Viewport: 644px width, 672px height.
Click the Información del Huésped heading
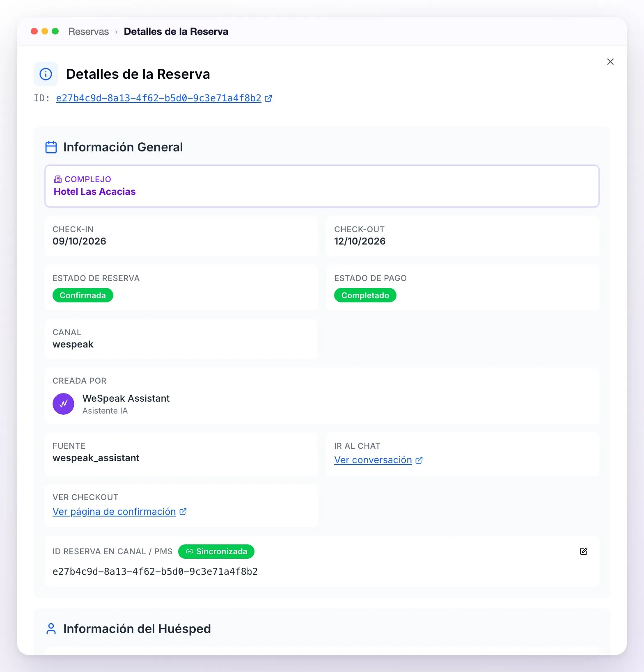(137, 629)
